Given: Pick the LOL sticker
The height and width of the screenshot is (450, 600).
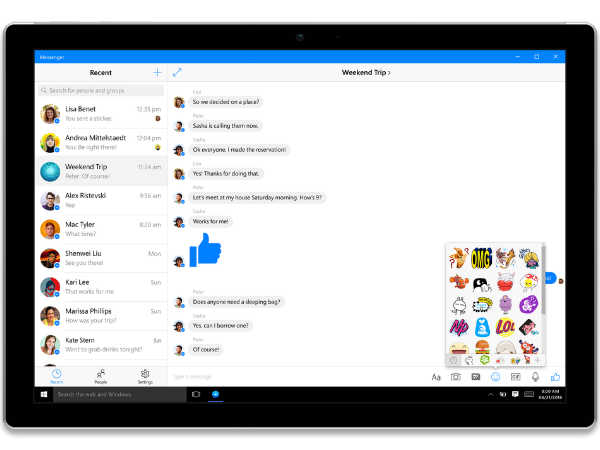Looking at the screenshot, I should click(x=505, y=327).
